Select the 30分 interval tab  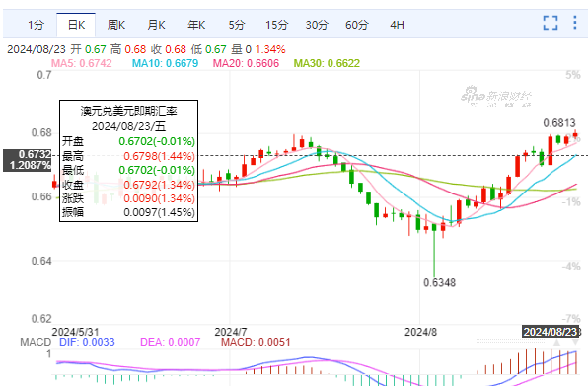tap(317, 25)
